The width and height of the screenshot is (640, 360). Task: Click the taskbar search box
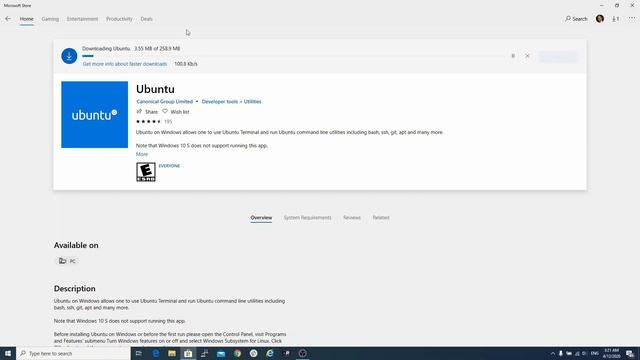coord(73,353)
